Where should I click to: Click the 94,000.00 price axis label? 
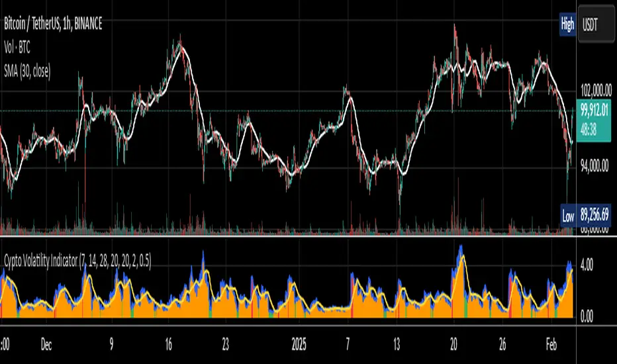(x=594, y=166)
